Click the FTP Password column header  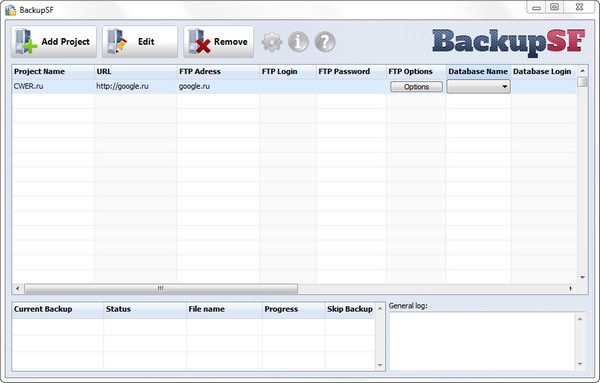(351, 72)
